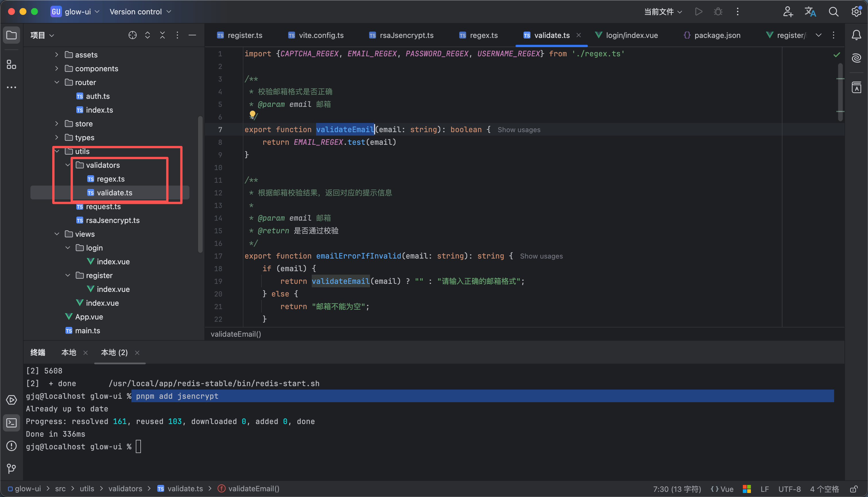
Task: Toggle read-only lock in status bar
Action: tap(854, 489)
